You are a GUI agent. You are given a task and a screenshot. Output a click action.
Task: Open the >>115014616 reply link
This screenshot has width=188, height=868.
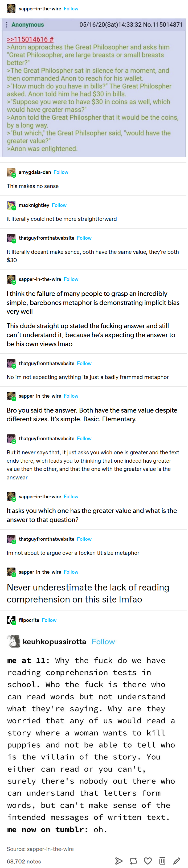[30, 39]
